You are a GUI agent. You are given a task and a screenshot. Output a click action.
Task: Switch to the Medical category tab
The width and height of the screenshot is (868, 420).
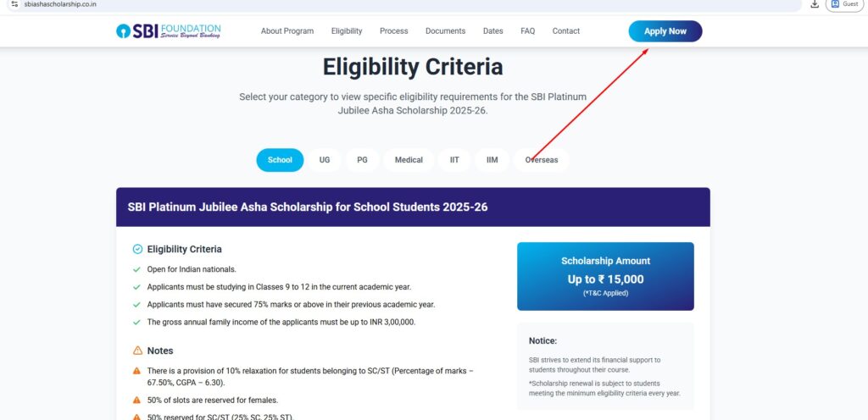[409, 160]
